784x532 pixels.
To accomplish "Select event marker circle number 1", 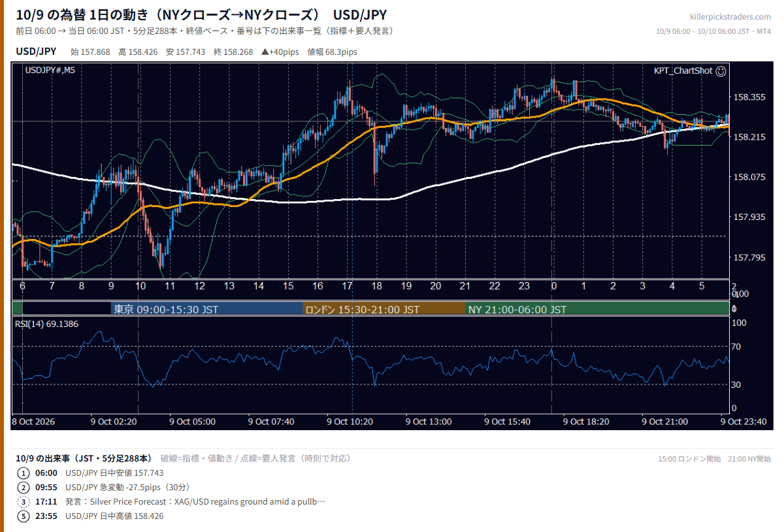I will tap(24, 473).
